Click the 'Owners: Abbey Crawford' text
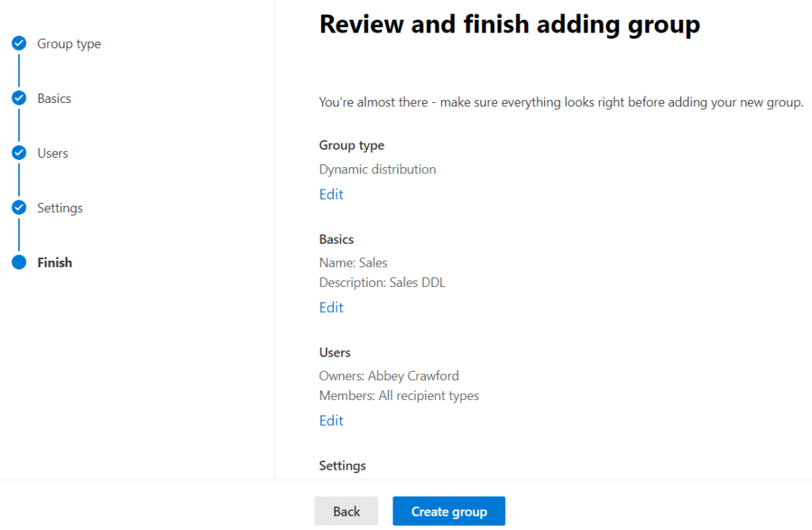812x530 pixels. [x=389, y=376]
